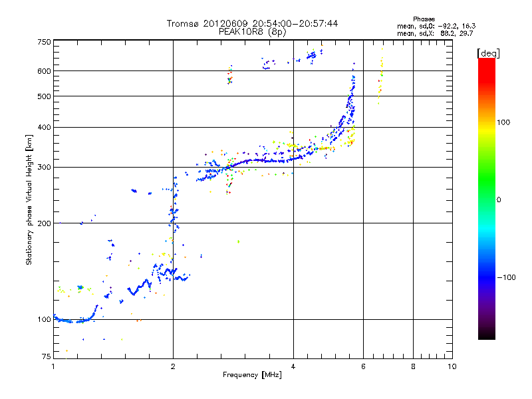Click the '750' height axis label
Viewport: 532px width, 399px height.
(x=44, y=42)
